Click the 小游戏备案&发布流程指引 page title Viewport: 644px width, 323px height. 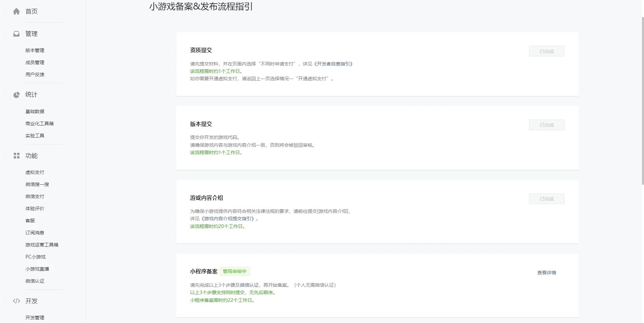(x=201, y=6)
